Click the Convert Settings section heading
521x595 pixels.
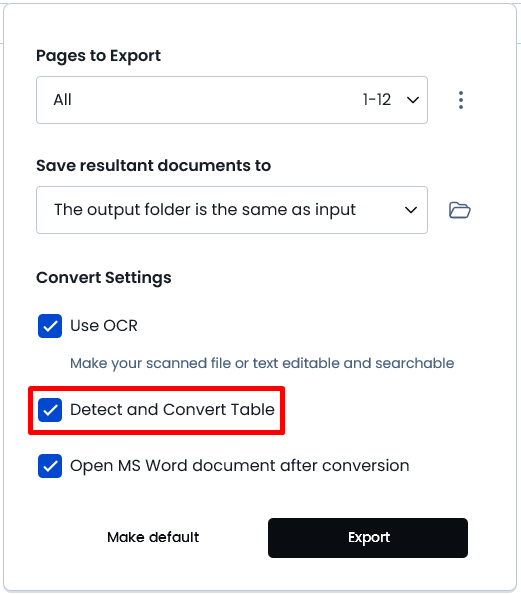pos(104,277)
